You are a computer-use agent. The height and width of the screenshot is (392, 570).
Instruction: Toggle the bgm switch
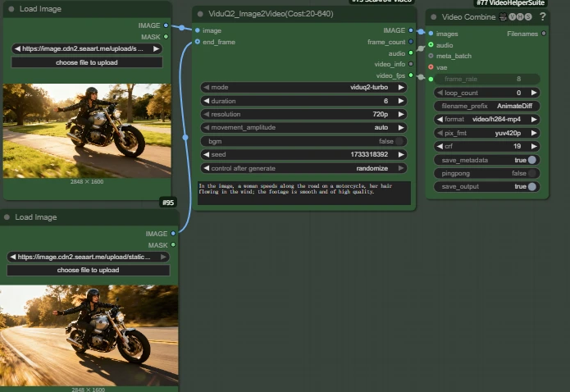(399, 141)
